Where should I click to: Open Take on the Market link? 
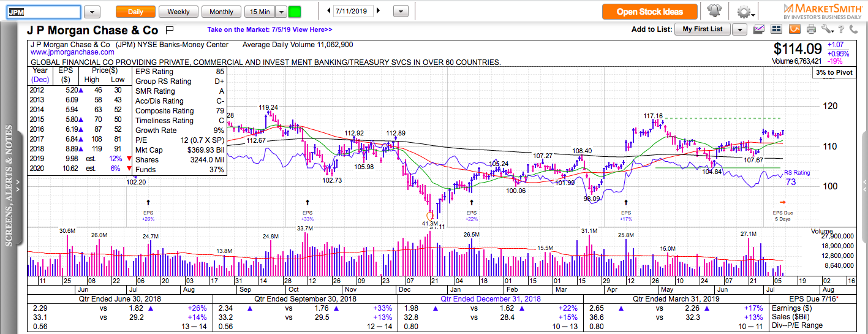pos(270,29)
